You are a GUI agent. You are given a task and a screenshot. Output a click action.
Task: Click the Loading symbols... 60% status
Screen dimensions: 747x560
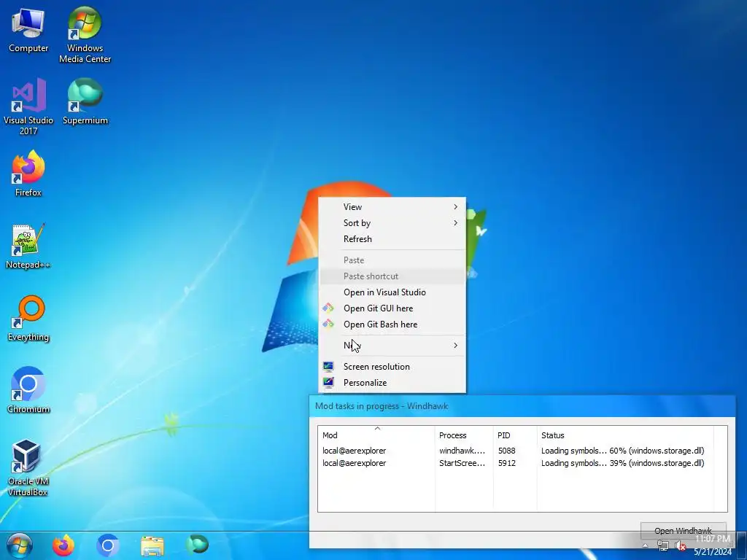(x=623, y=451)
